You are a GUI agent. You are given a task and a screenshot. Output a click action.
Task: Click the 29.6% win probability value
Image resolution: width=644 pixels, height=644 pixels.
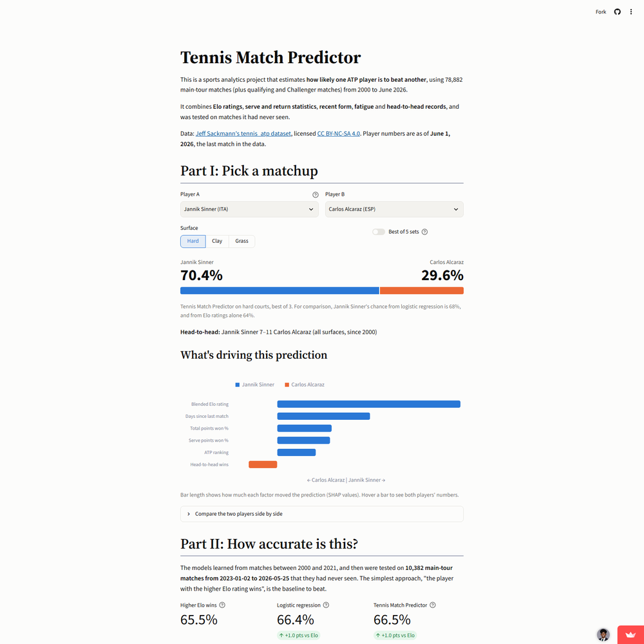[x=442, y=275]
